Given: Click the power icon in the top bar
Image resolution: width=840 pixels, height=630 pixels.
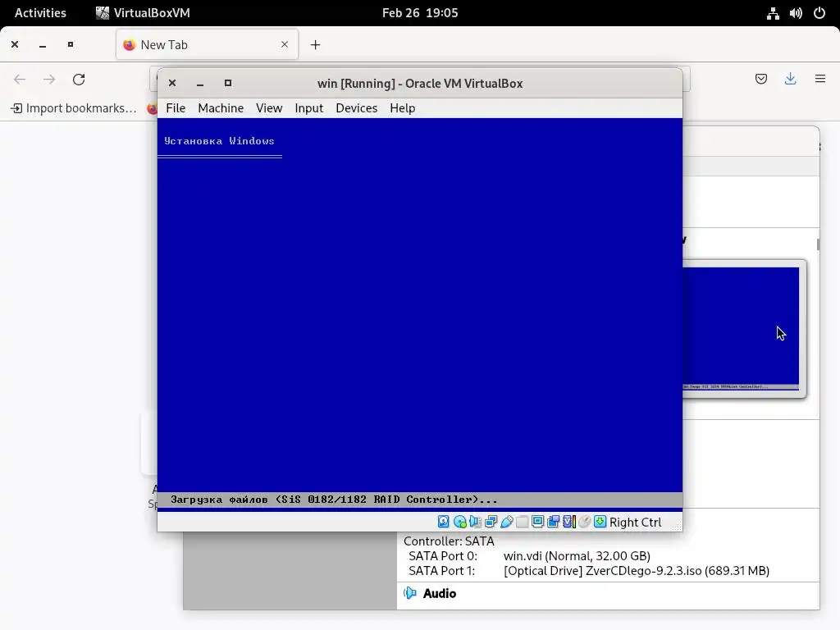Looking at the screenshot, I should pyautogui.click(x=819, y=13).
